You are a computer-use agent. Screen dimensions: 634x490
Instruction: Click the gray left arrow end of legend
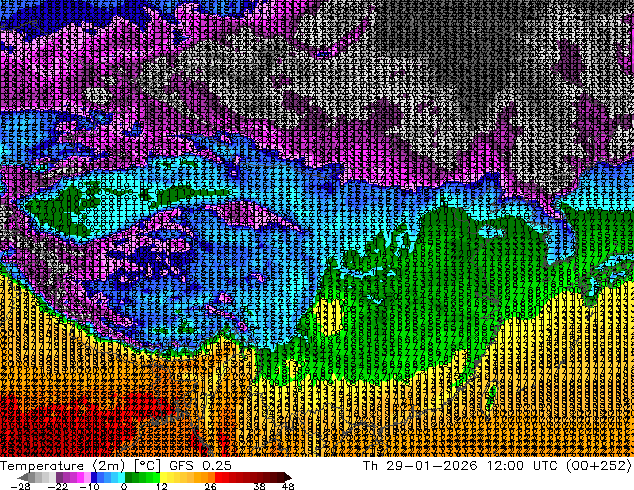(x=23, y=477)
